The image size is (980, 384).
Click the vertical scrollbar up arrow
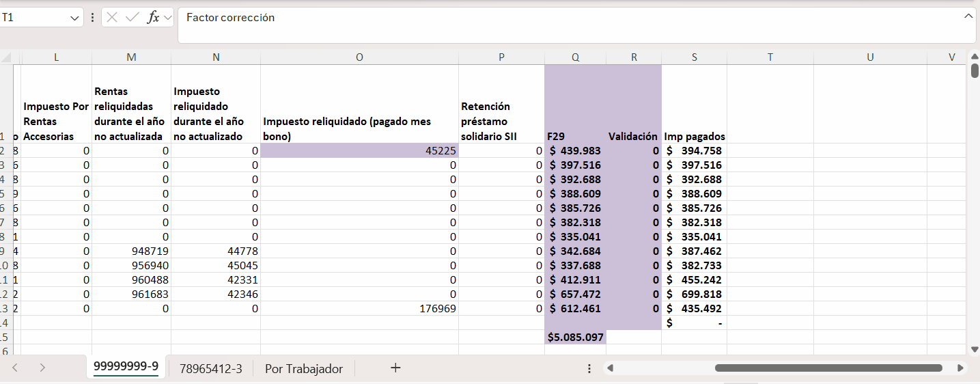click(975, 56)
